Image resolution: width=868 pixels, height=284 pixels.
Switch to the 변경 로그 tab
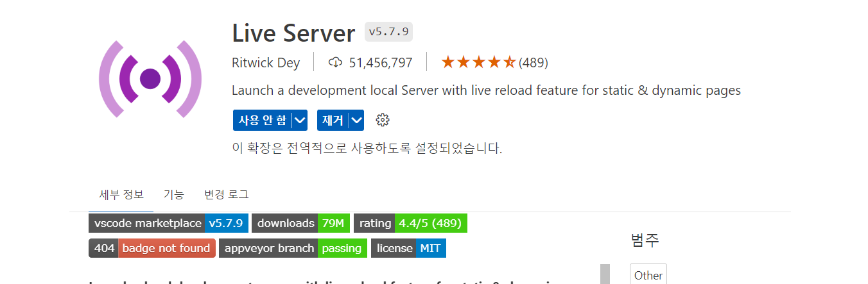[226, 194]
